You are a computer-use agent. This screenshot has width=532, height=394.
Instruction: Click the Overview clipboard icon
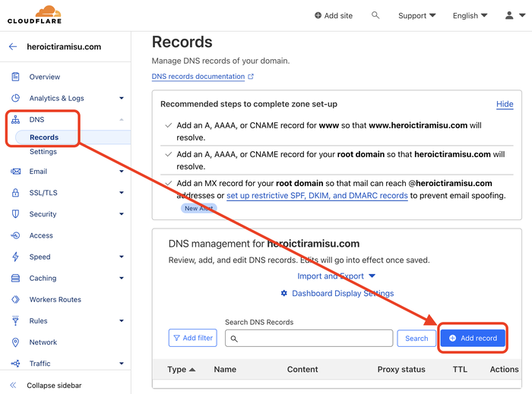(15, 77)
